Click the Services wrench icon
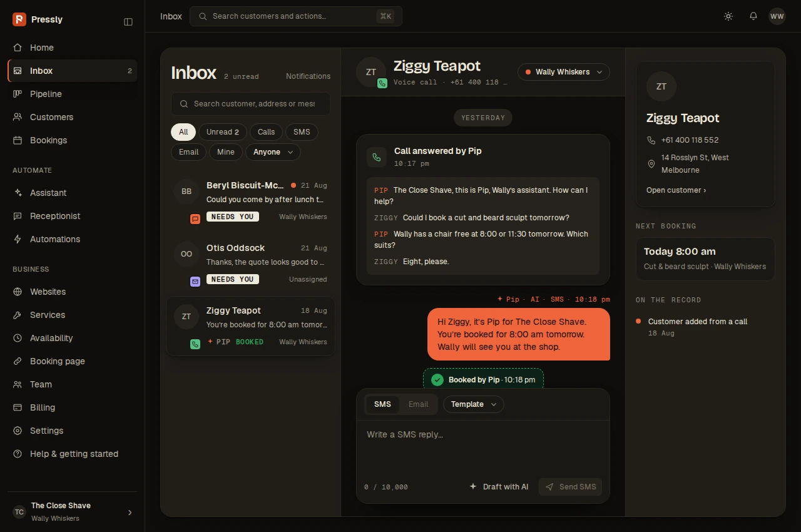The height and width of the screenshot is (532, 801). pos(18,315)
